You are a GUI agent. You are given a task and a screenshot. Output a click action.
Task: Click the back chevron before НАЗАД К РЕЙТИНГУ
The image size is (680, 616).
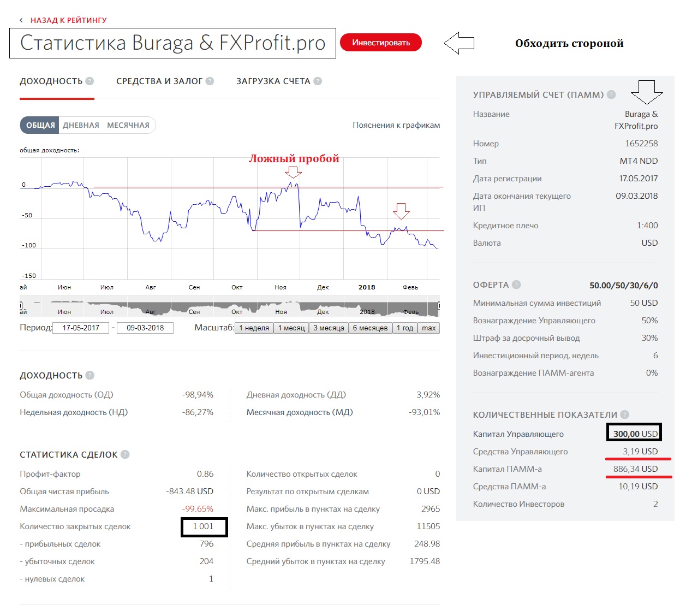point(21,20)
